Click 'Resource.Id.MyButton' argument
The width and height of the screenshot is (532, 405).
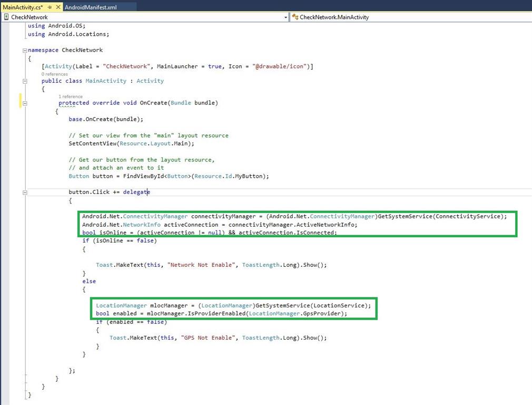click(229, 176)
